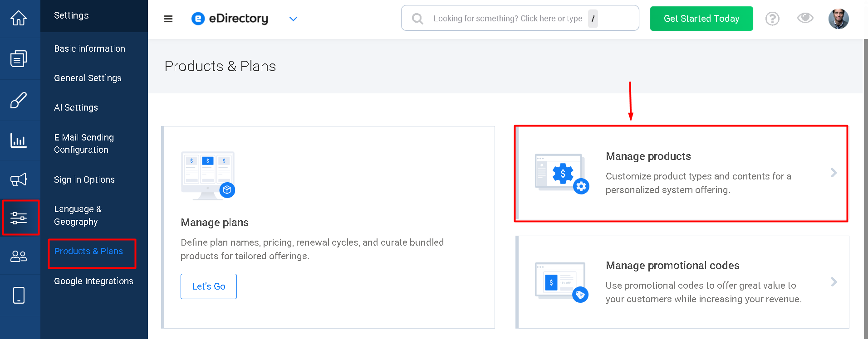868x339 pixels.
Task: Open the megaphone promote icon
Action: coord(19,179)
